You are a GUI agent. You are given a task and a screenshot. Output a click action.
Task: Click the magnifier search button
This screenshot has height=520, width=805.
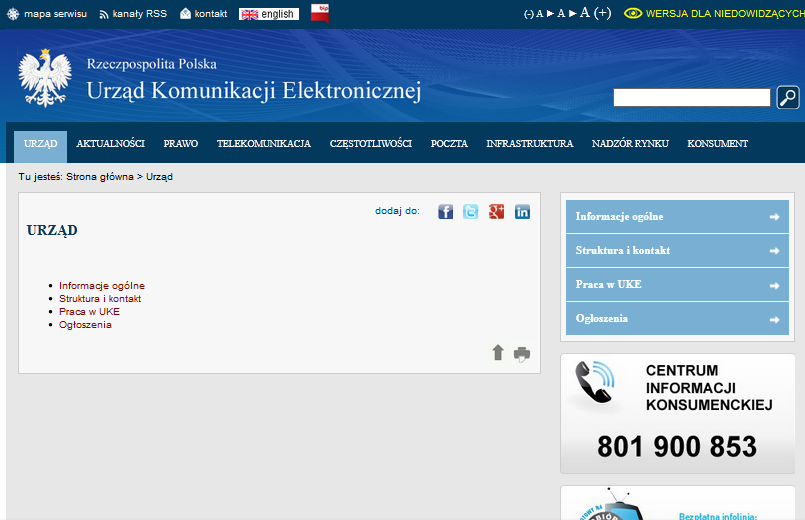click(x=788, y=97)
